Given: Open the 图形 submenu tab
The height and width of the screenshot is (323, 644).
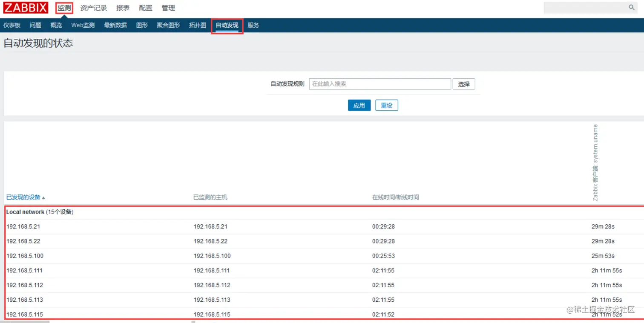Looking at the screenshot, I should [x=142, y=25].
